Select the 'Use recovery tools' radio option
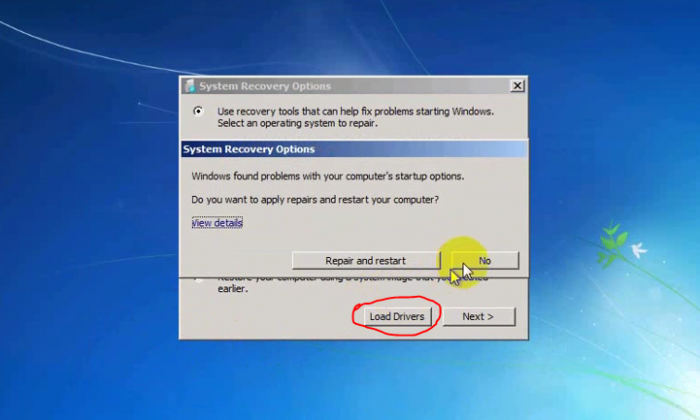This screenshot has height=420, width=700. (x=198, y=111)
